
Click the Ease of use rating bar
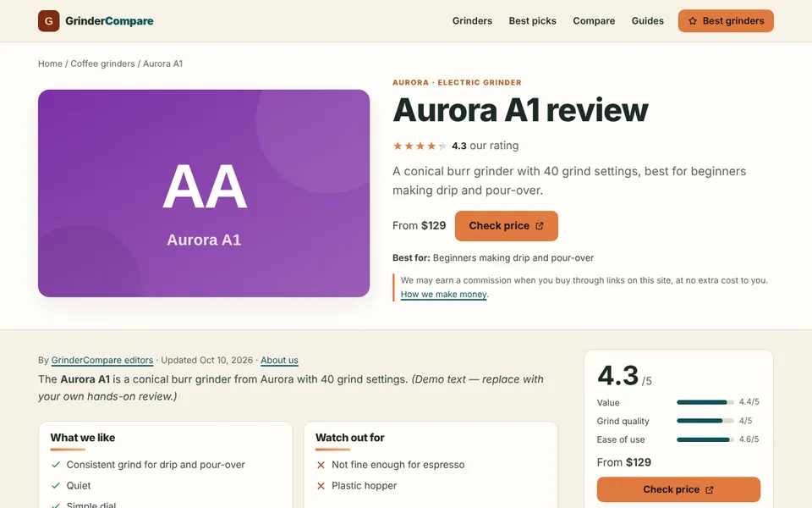pos(705,439)
